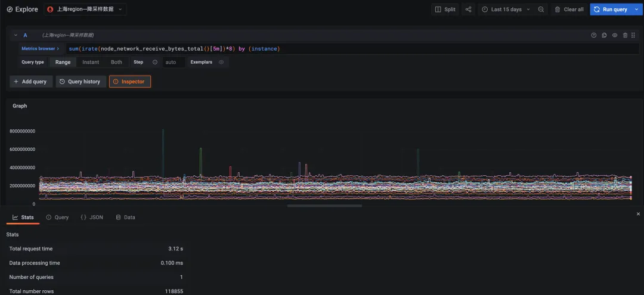This screenshot has width=644, height=295.
Task: Click the query letter A label
Action: [25, 35]
